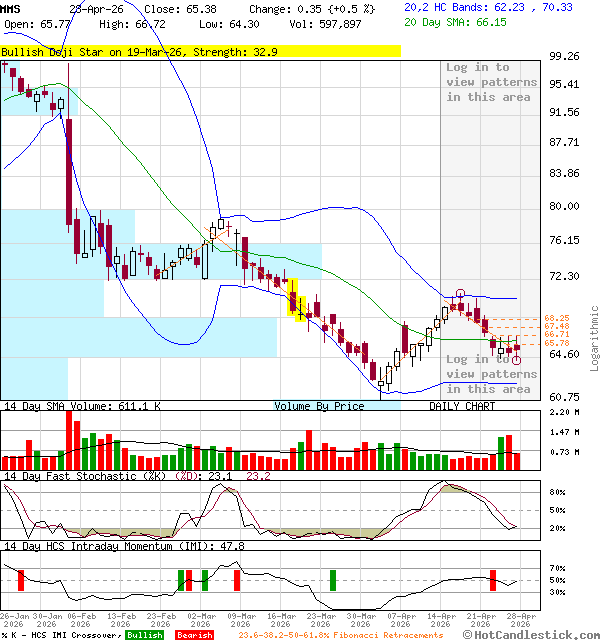The width and height of the screenshot is (600, 640).
Task: Click the green IMI crossover bar near 23-Mar
Action: [x=332, y=580]
